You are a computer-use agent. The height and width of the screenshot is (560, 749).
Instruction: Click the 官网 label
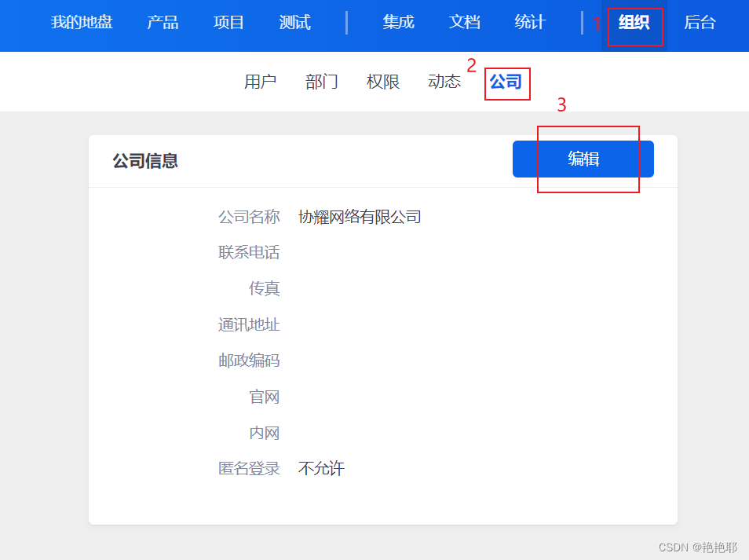(264, 397)
